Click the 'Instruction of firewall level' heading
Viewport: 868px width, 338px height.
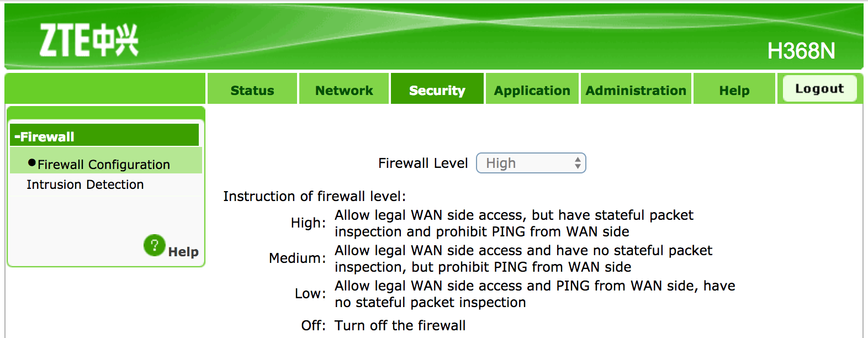[x=314, y=197]
